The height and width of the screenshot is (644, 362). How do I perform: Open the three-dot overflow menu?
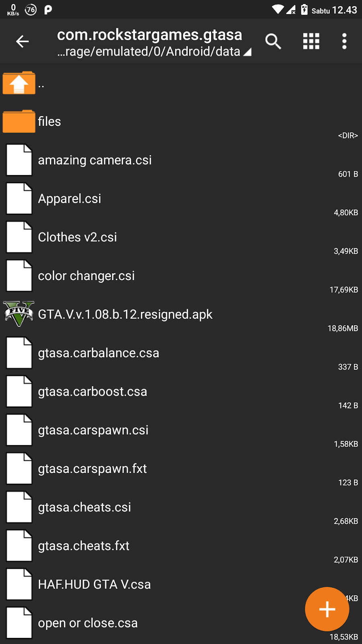[344, 41]
